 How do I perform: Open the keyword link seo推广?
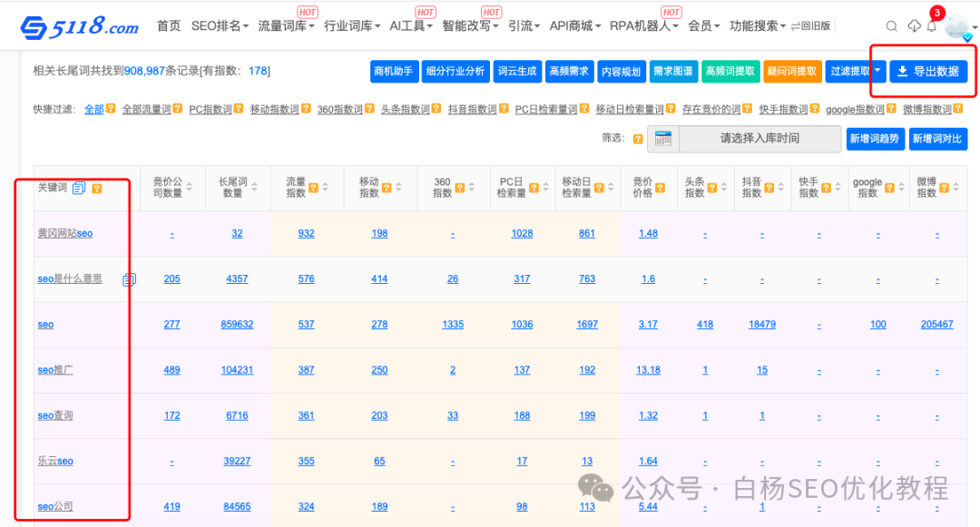[x=54, y=370]
